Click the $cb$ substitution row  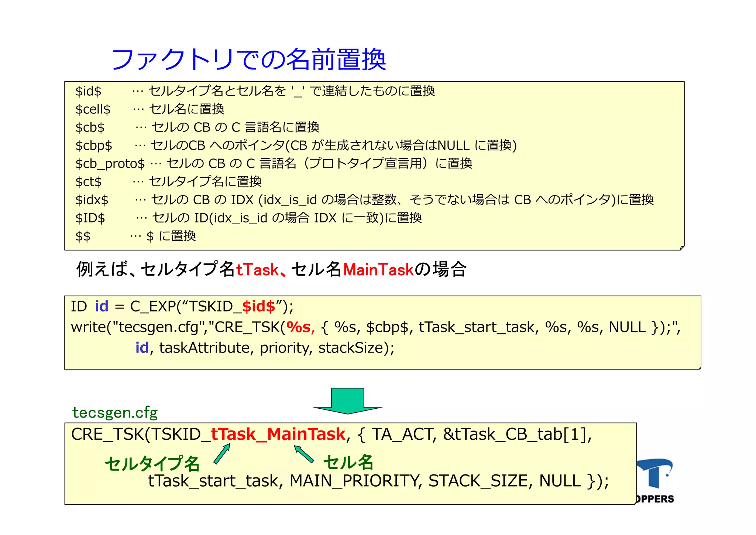pos(197,127)
